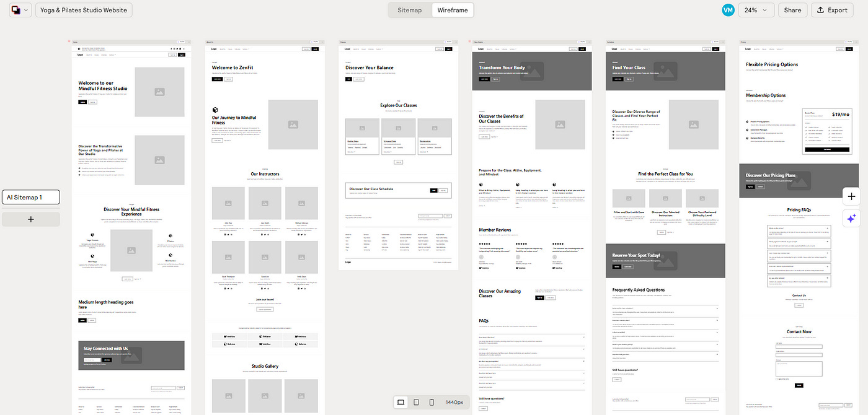This screenshot has height=415, width=868.
Task: Toggle mobile view in the device switcher
Action: point(432,402)
